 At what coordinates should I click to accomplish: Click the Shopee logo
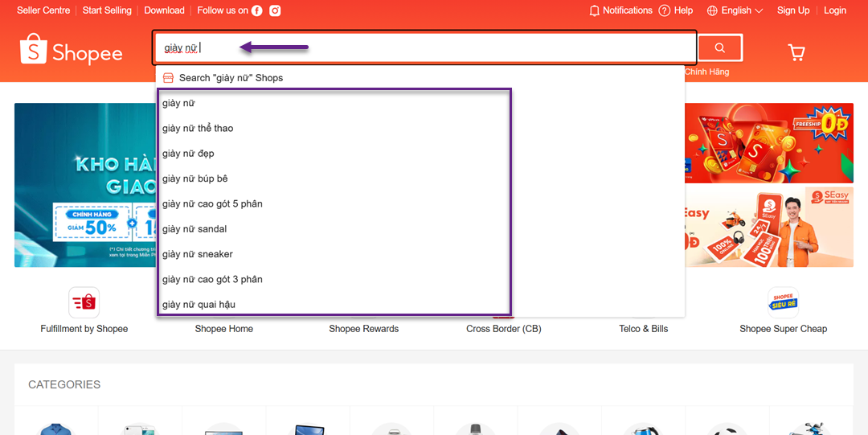71,49
